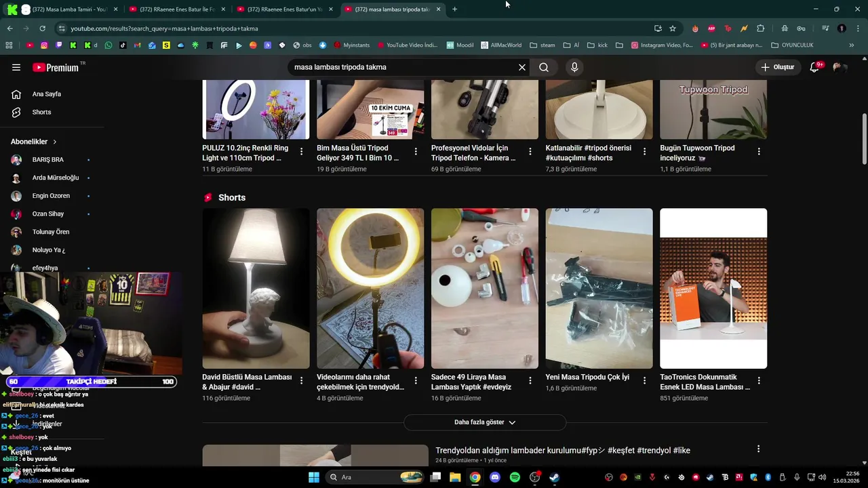Open the Engin Ozoren channel
The width and height of the screenshot is (868, 488).
pyautogui.click(x=52, y=196)
